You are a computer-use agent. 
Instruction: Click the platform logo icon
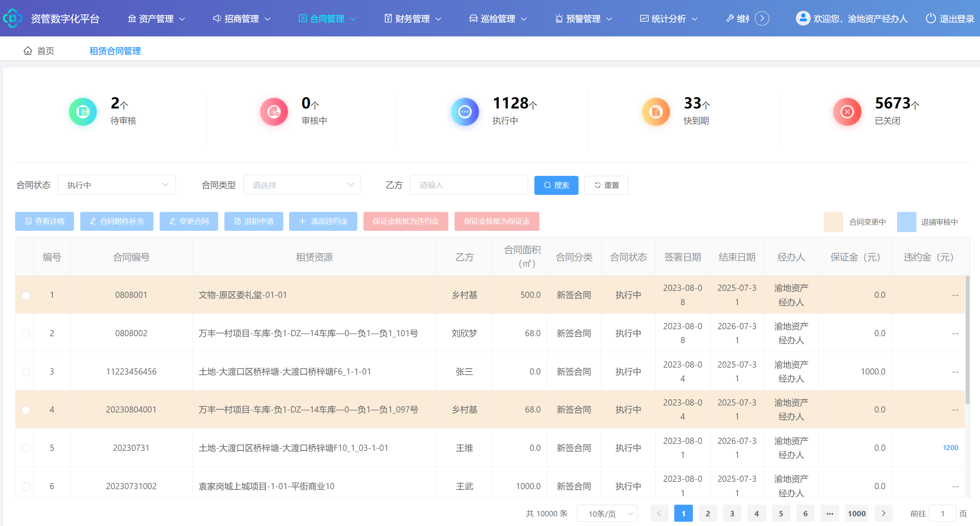[x=12, y=18]
